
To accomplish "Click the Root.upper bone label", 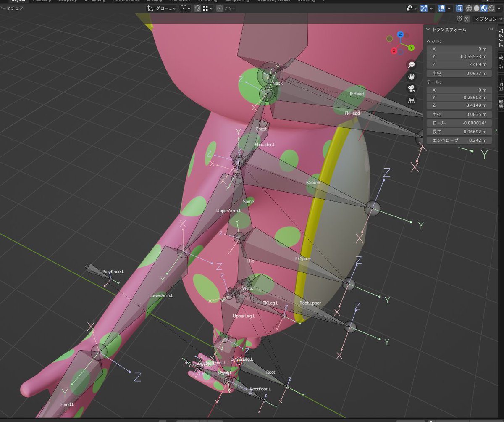I will click(x=310, y=303).
